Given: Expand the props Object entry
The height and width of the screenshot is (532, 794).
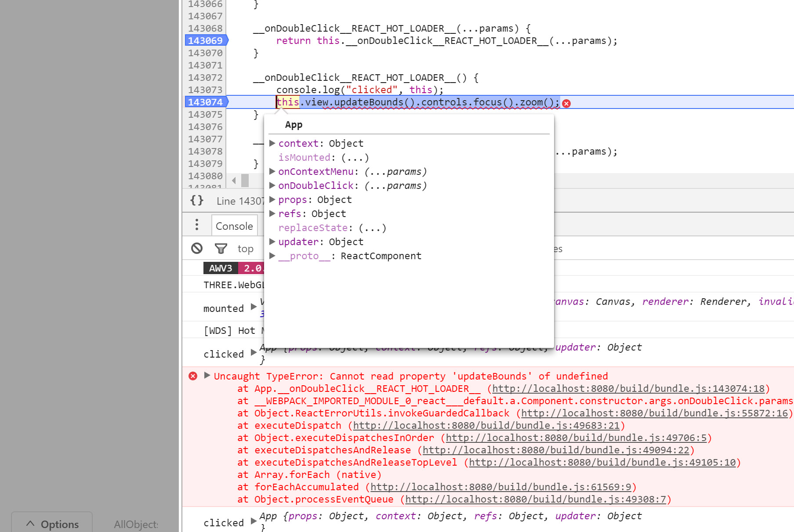Looking at the screenshot, I should tap(272, 199).
